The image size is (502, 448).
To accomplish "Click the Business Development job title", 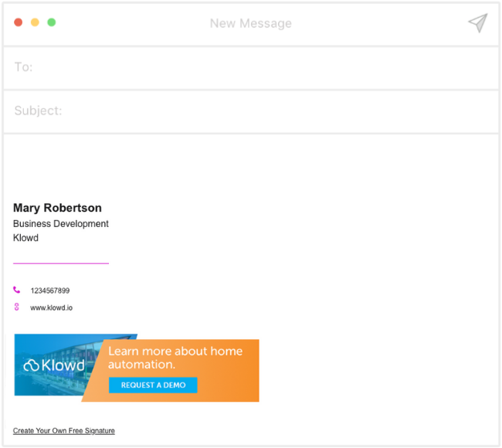I will coord(61,224).
